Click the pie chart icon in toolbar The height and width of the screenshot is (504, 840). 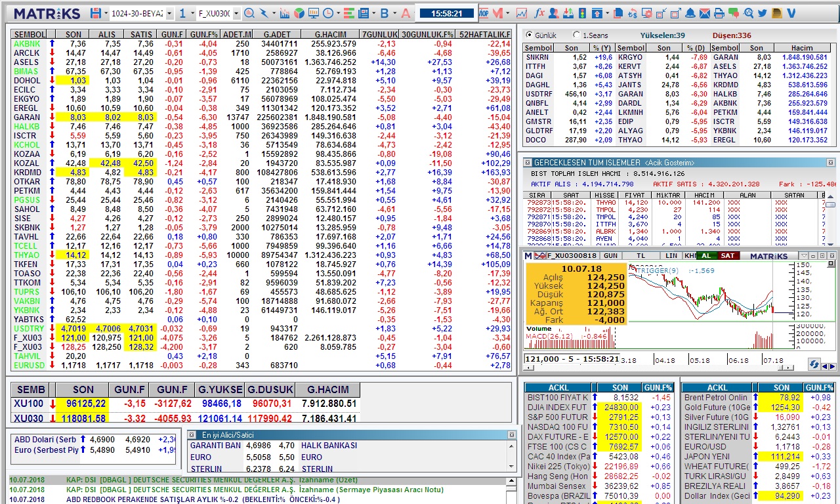point(299,13)
